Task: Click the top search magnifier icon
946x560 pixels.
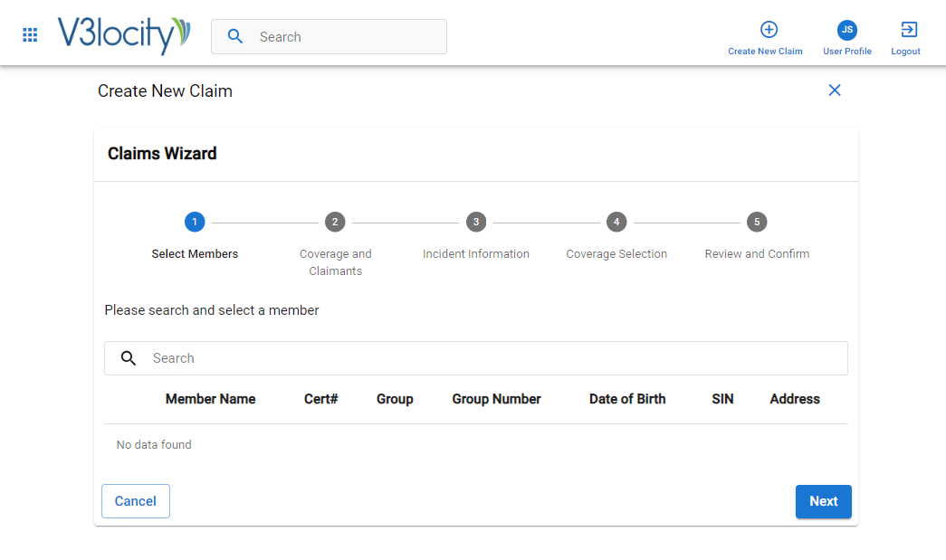Action: [235, 37]
